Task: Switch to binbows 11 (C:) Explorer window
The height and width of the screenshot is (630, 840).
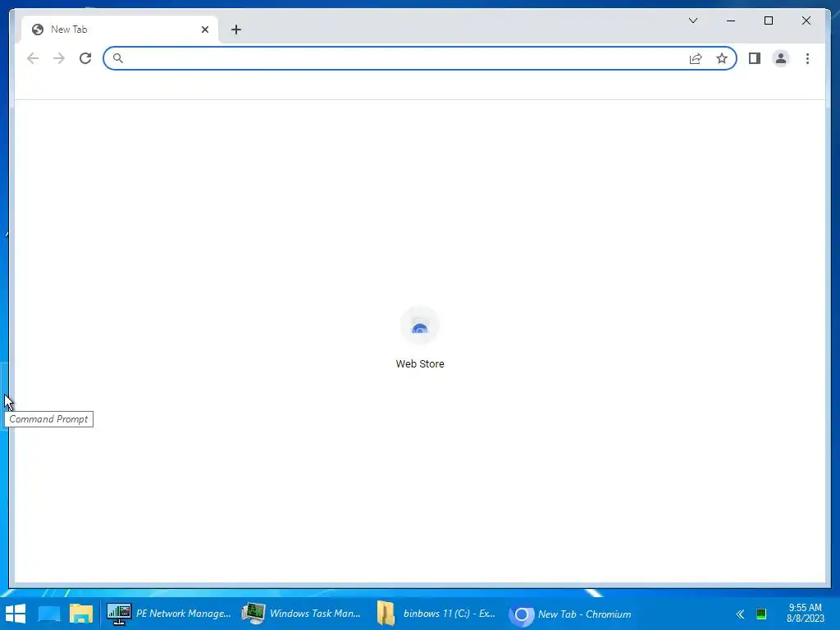Action: click(x=436, y=614)
